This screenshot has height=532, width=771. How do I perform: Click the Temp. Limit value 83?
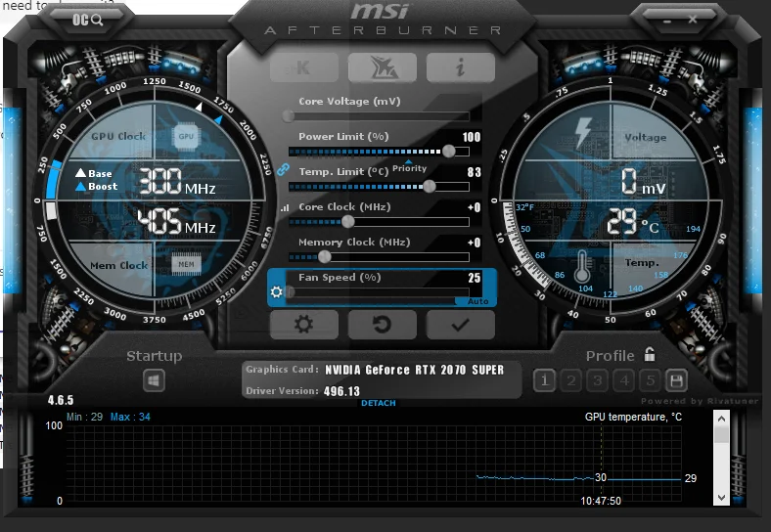tap(474, 172)
